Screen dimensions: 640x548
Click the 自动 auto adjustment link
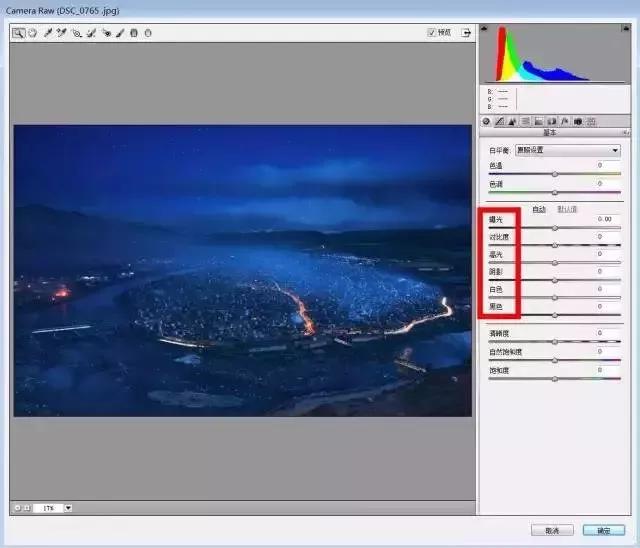539,208
